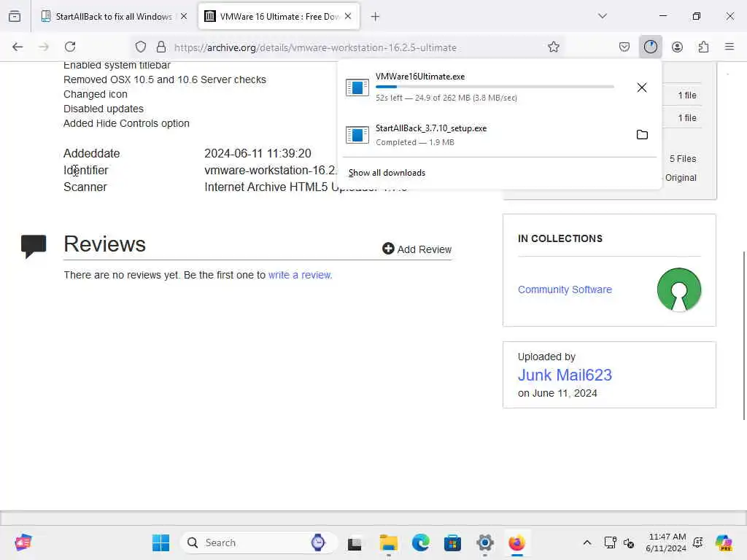Open the notification bell icon
Screen dimensions: 747x560
(x=698, y=542)
